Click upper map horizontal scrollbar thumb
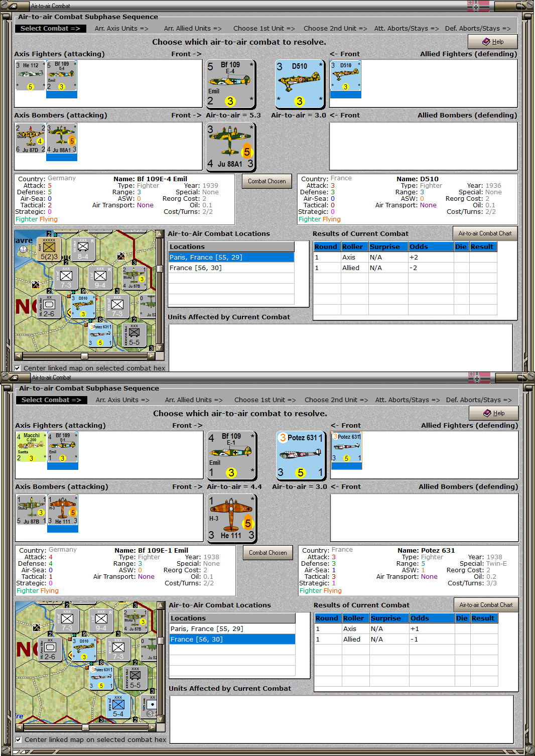 pyautogui.click(x=84, y=356)
